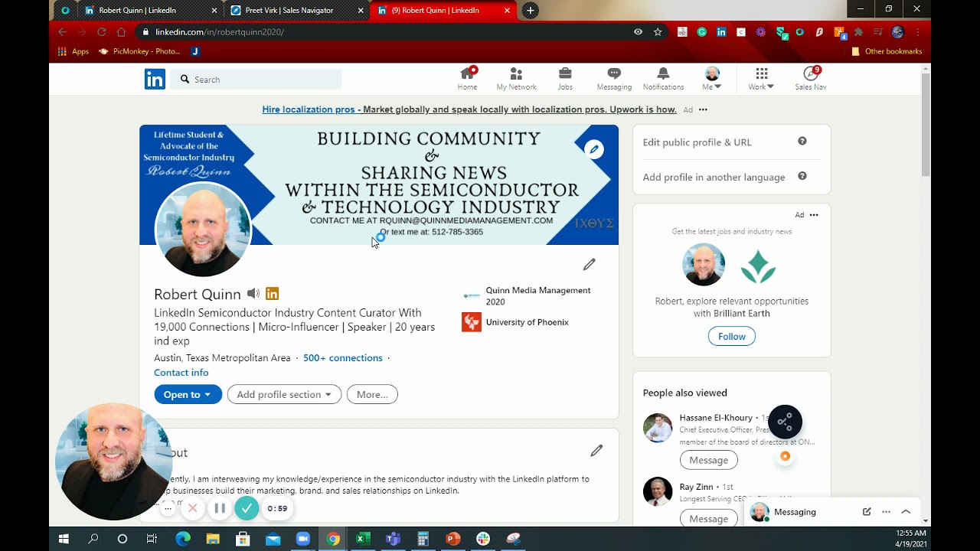The image size is (980, 551).
Task: Open Edit public profile & URL
Action: (x=697, y=142)
